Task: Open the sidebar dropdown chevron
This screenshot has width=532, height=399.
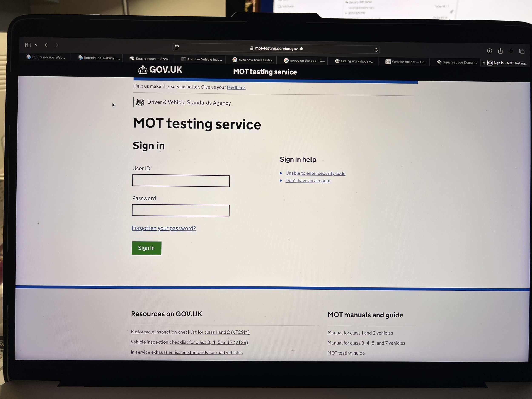Action: pos(36,45)
